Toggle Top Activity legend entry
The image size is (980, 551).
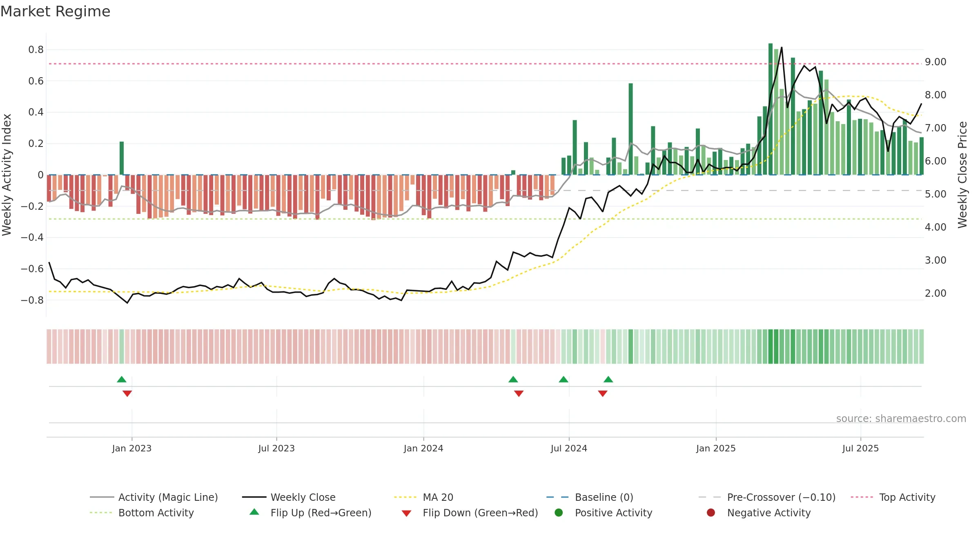point(893,497)
